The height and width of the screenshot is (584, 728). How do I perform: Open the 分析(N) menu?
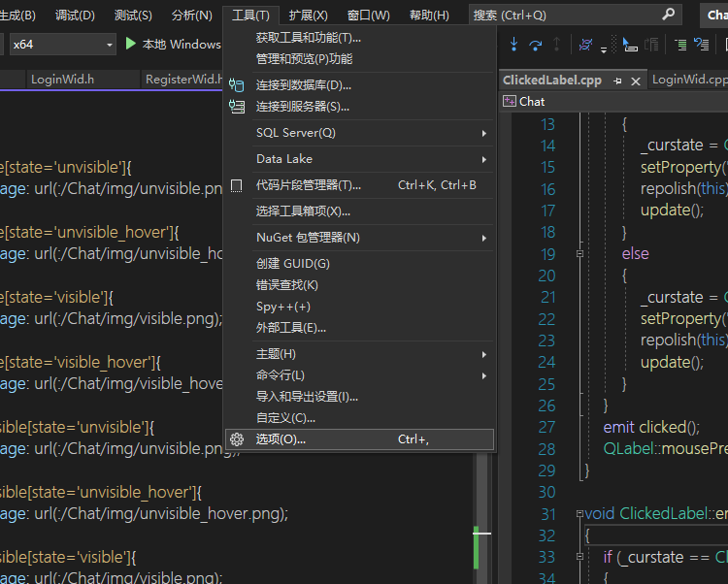tap(192, 15)
